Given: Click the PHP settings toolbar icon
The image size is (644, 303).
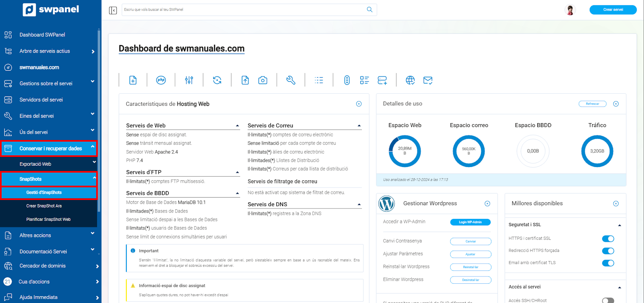Looking at the screenshot, I should tap(161, 80).
